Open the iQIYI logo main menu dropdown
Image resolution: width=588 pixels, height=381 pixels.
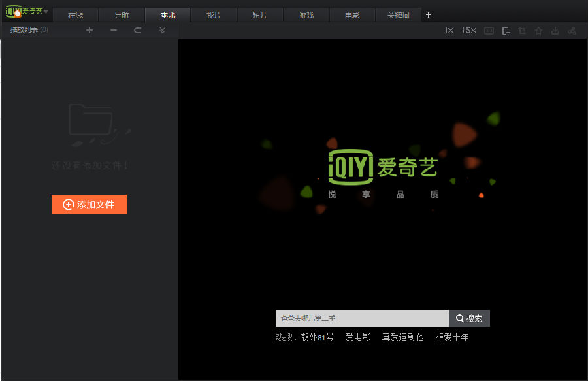[27, 12]
